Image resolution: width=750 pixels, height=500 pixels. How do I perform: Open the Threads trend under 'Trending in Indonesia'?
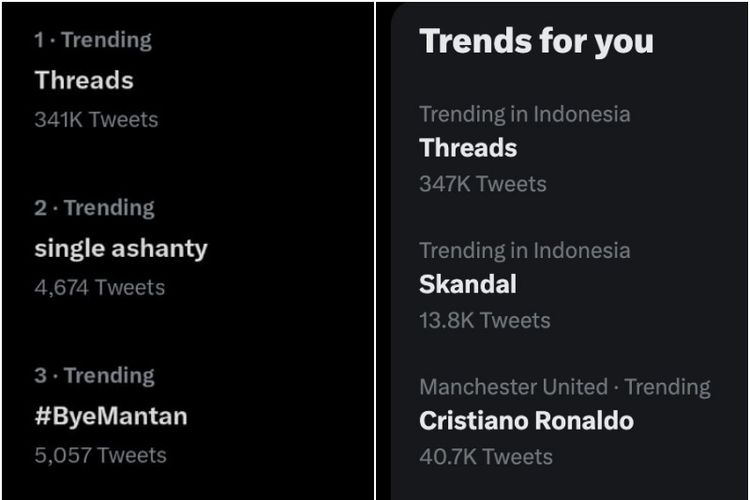(468, 148)
